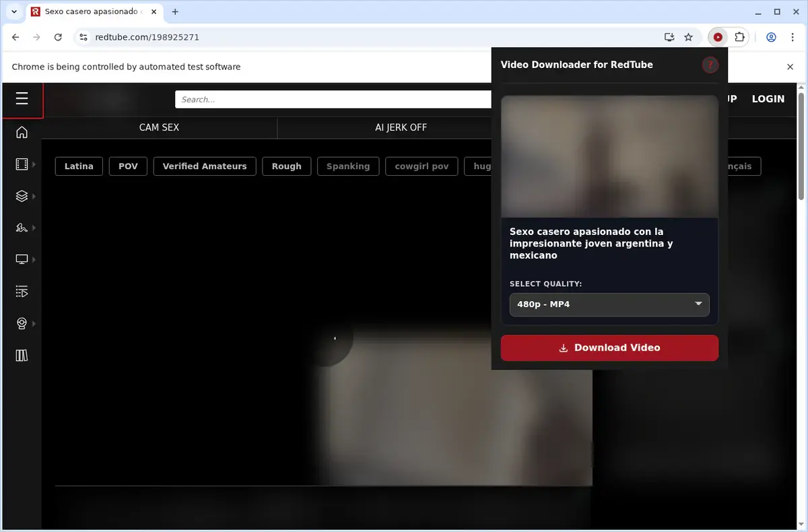Open the stacked-layers categories sidebar icon
The height and width of the screenshot is (532, 808).
pos(22,196)
